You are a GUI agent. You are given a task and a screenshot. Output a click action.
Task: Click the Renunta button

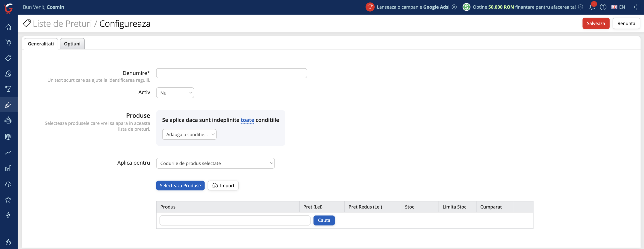point(626,23)
